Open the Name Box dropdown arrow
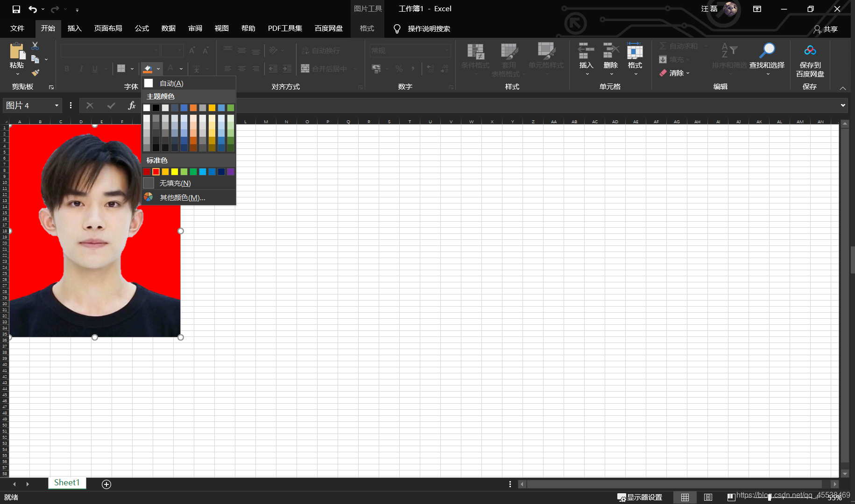 tap(57, 105)
